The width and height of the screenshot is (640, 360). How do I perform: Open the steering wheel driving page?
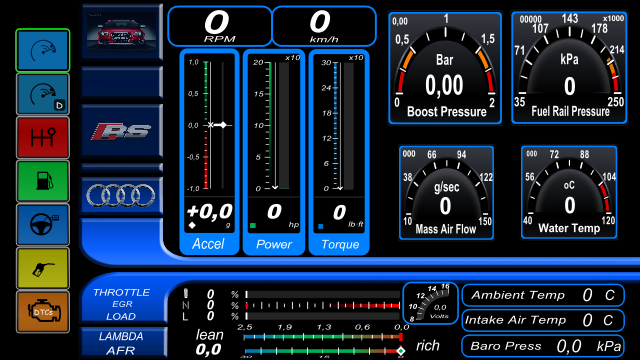[x=43, y=225]
